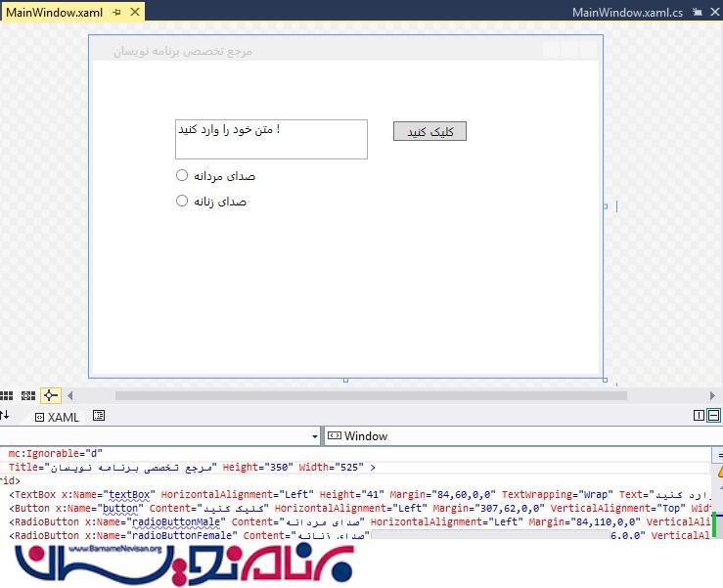
Task: Click the کلیک کنید button in designer
Action: tap(429, 132)
